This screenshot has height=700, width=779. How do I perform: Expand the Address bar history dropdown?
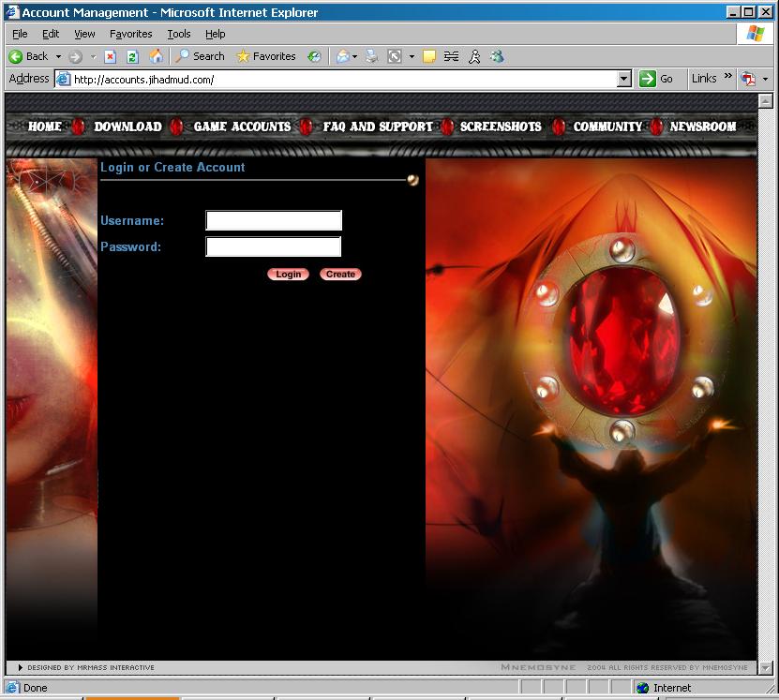(x=624, y=79)
